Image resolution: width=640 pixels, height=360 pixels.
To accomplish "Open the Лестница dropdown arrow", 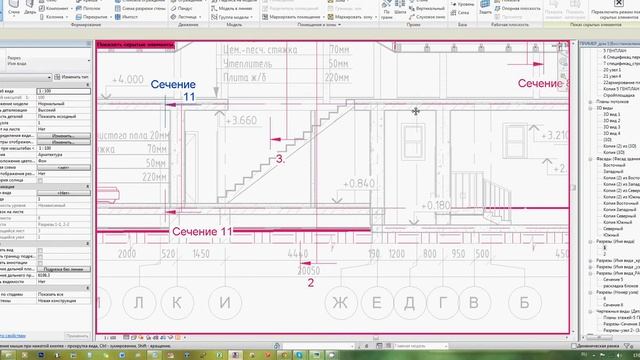I will click(200, 17).
